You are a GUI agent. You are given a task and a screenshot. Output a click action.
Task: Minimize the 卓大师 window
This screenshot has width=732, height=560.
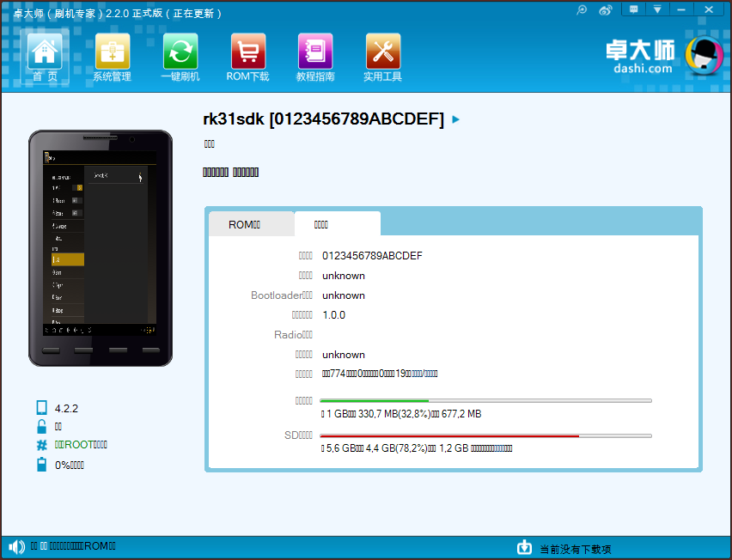coord(681,9)
